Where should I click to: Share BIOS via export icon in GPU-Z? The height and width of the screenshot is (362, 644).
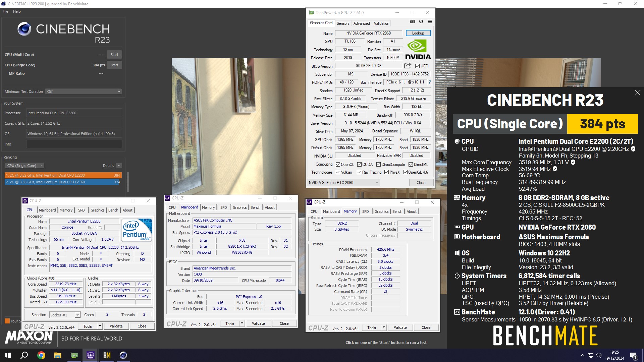tap(408, 66)
